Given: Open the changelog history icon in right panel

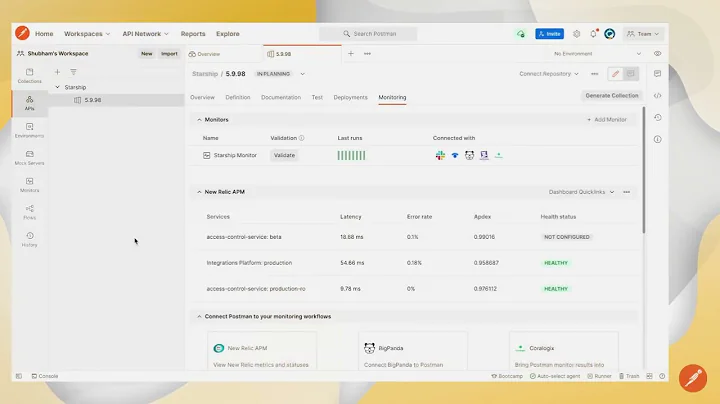Looking at the screenshot, I should [x=658, y=118].
